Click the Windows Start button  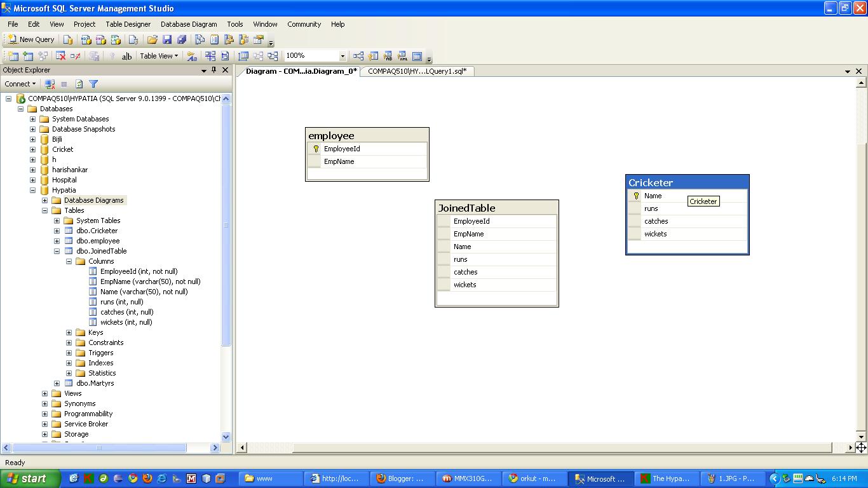(29, 478)
